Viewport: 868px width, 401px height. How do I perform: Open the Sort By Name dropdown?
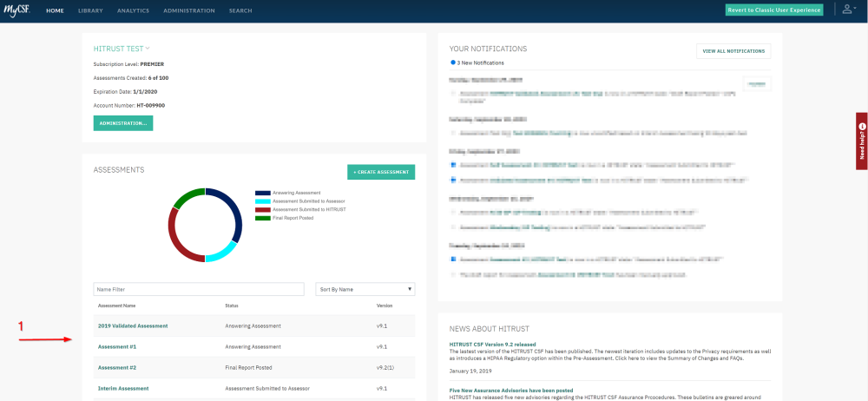[365, 289]
